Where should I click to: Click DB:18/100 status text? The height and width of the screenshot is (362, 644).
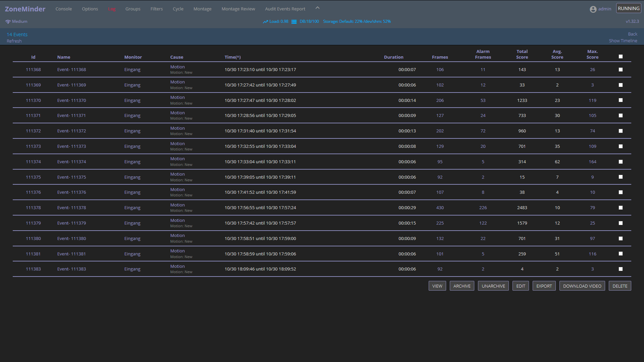tap(309, 21)
